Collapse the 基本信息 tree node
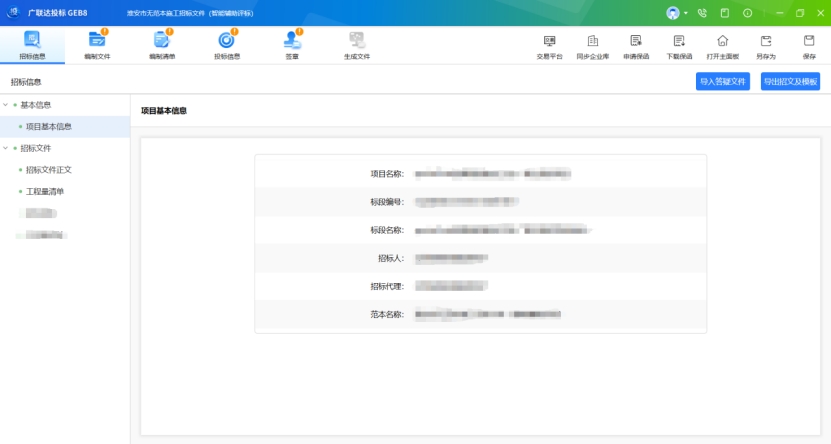Screen dimensions: 831x444 click(x=6, y=105)
